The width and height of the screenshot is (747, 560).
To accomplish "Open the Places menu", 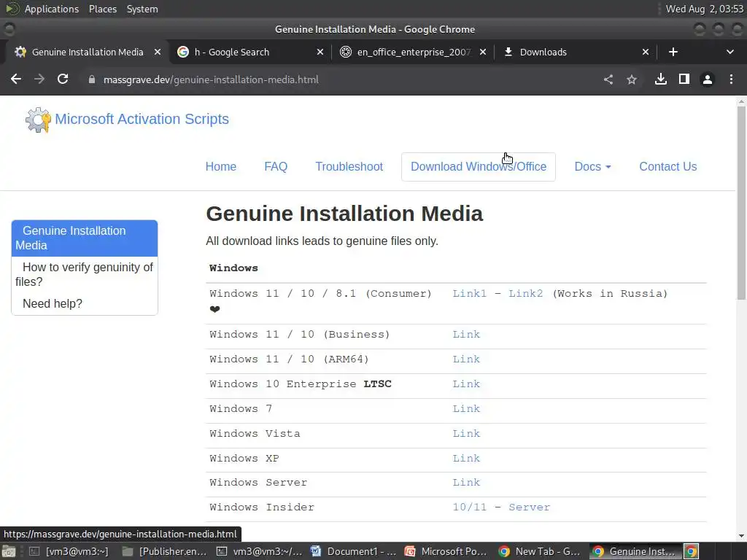I will [x=103, y=9].
